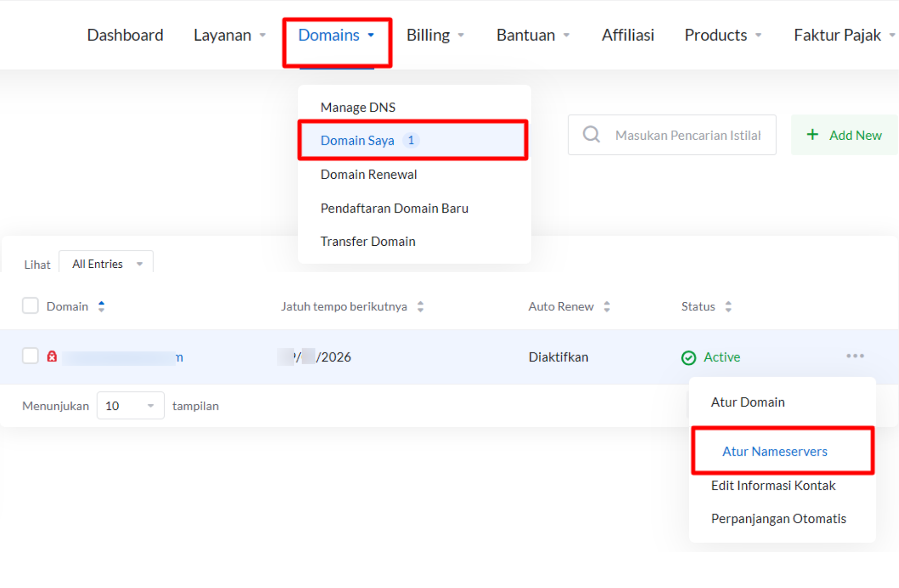
Task: Tick the select-all Domain header checkbox
Action: [x=31, y=306]
